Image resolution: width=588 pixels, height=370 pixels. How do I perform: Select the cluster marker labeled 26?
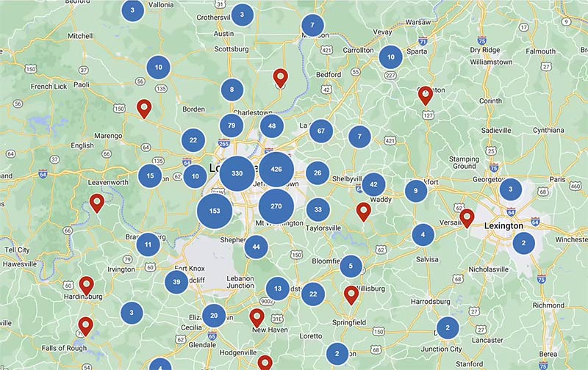click(x=318, y=173)
